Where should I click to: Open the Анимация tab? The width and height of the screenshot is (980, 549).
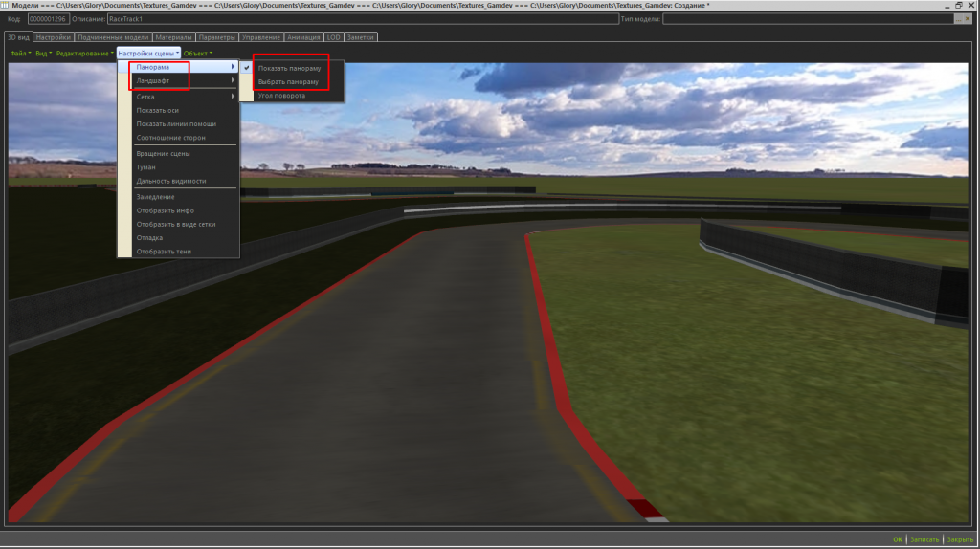click(303, 37)
